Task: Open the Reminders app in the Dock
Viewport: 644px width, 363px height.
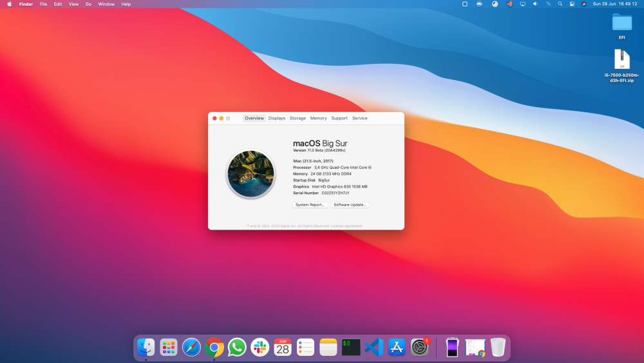Action: point(305,348)
